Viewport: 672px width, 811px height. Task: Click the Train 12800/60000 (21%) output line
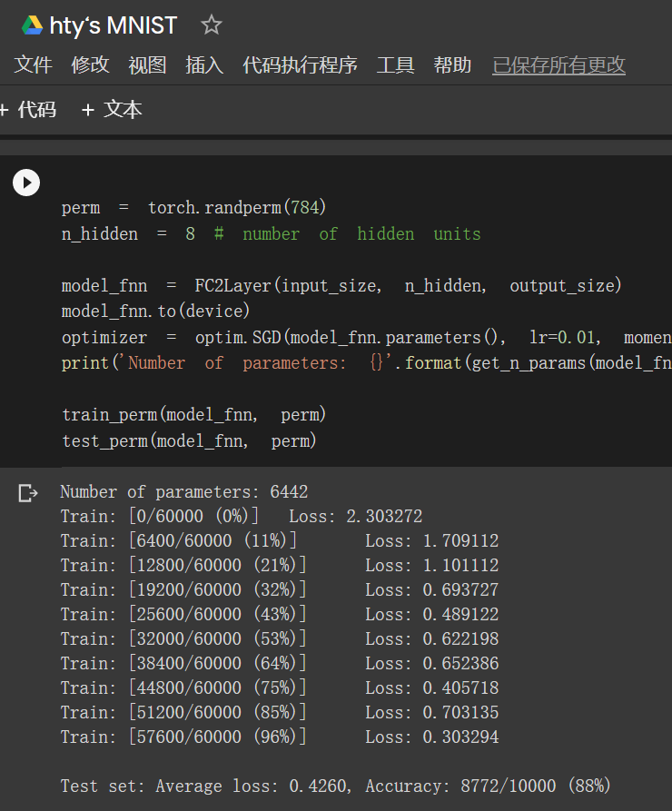click(x=280, y=565)
